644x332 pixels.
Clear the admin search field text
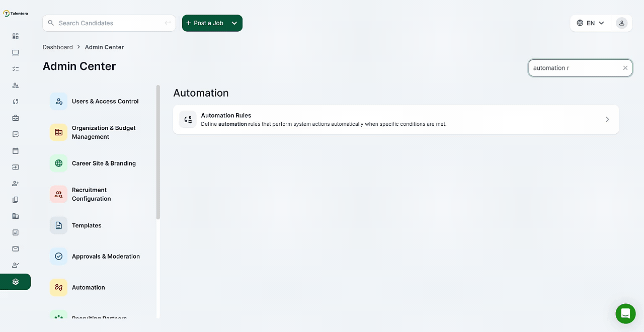[625, 68]
